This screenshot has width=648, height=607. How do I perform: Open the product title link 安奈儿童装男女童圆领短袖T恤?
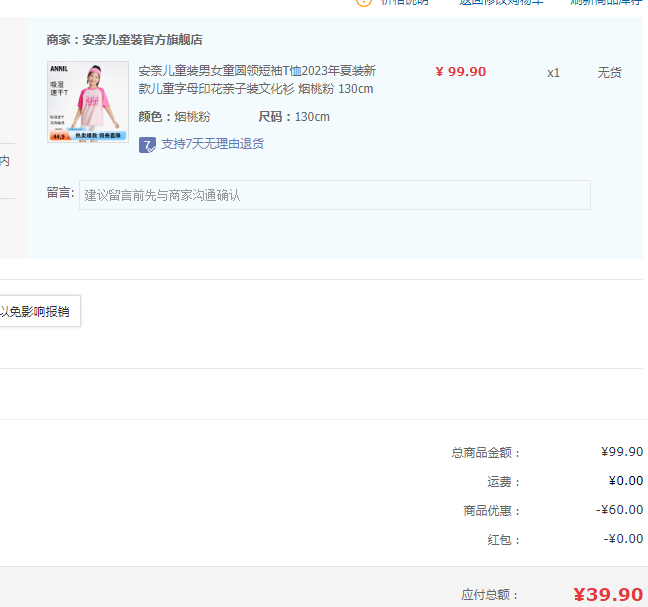pos(257,80)
